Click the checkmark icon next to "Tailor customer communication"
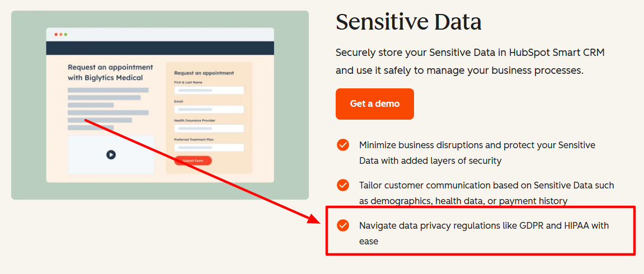 click(x=343, y=185)
